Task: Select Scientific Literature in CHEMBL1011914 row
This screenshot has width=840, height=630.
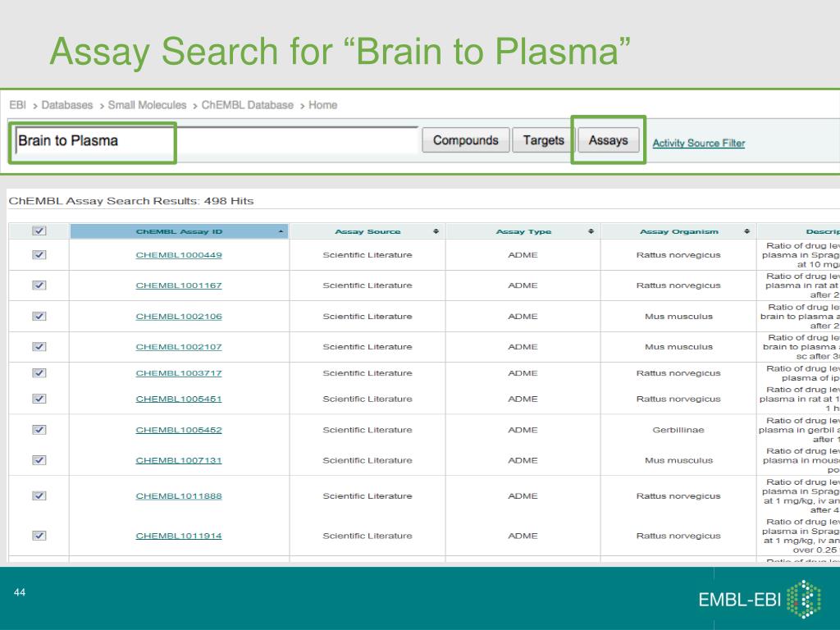Action: point(367,535)
